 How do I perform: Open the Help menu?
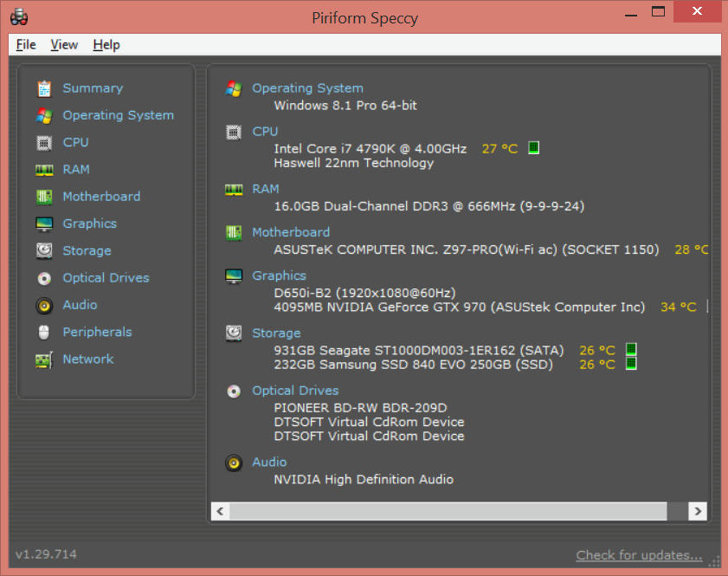coord(106,44)
